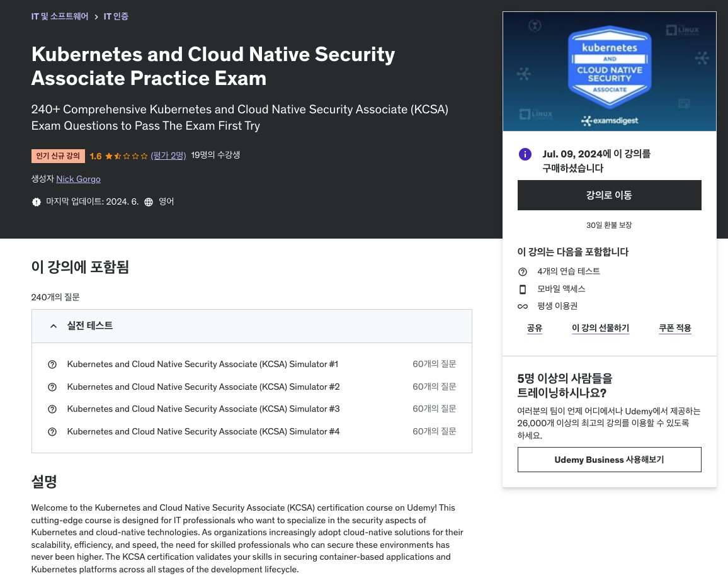Select KCSA Simulator #3 practice test row

click(x=252, y=409)
